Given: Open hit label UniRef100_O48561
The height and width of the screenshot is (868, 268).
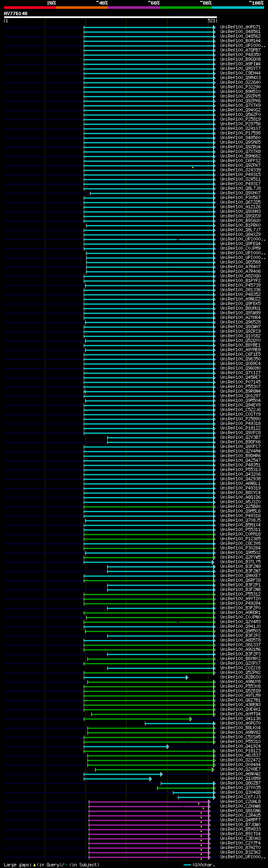Looking at the screenshot, I should [240, 31].
